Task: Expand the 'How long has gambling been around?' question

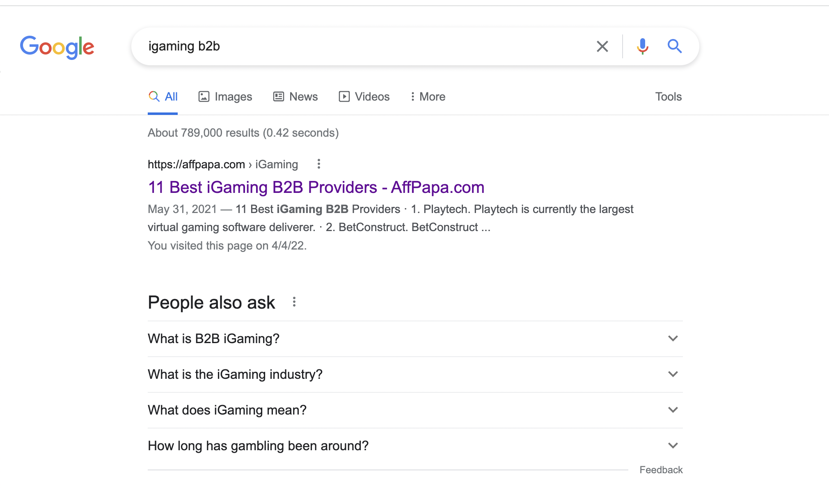Action: [415, 446]
